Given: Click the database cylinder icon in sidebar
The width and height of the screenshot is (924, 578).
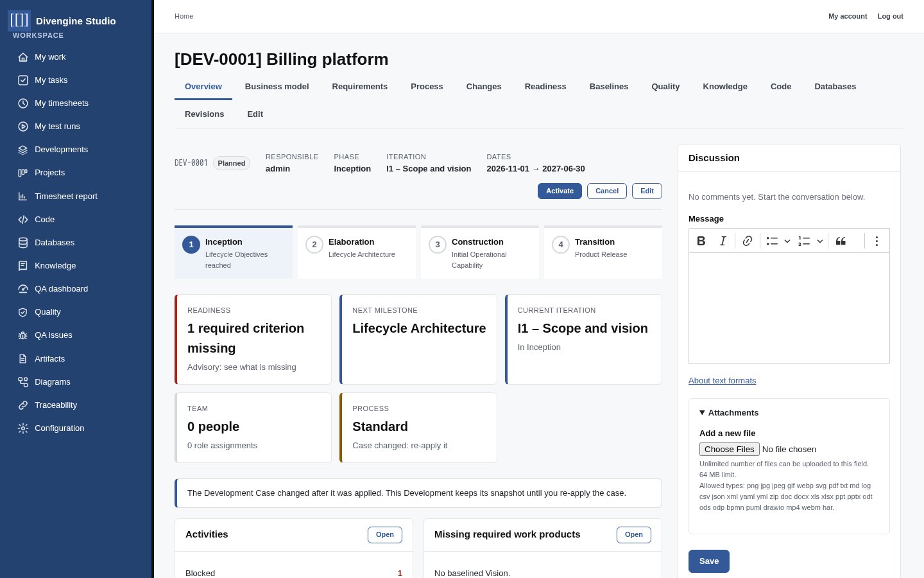Looking at the screenshot, I should (x=23, y=243).
